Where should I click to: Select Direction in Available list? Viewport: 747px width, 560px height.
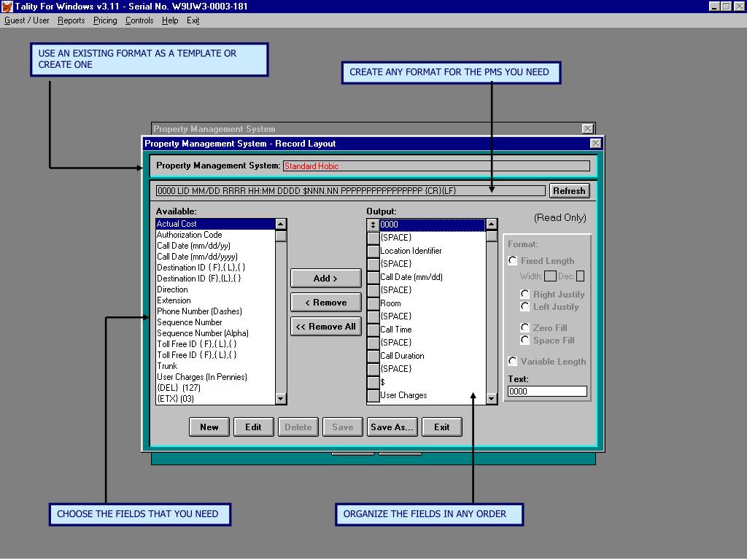point(215,289)
